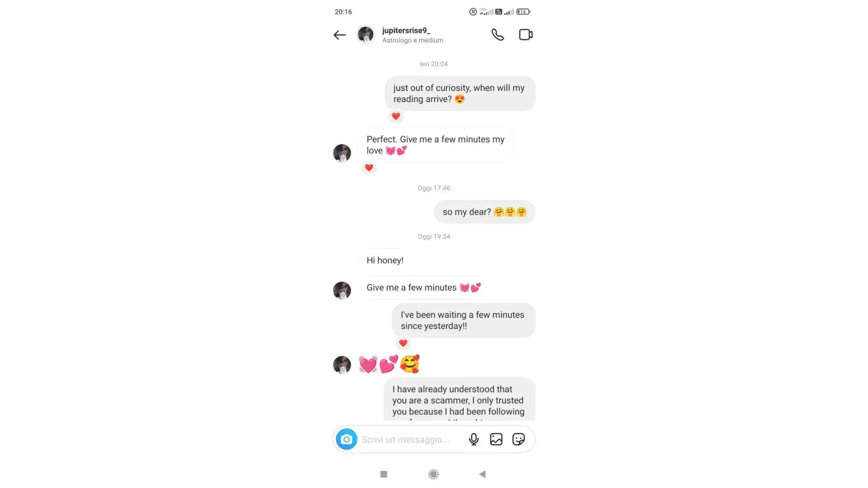Start a video call with jupitersrise9_
This screenshot has height=488, width=868.
click(526, 35)
